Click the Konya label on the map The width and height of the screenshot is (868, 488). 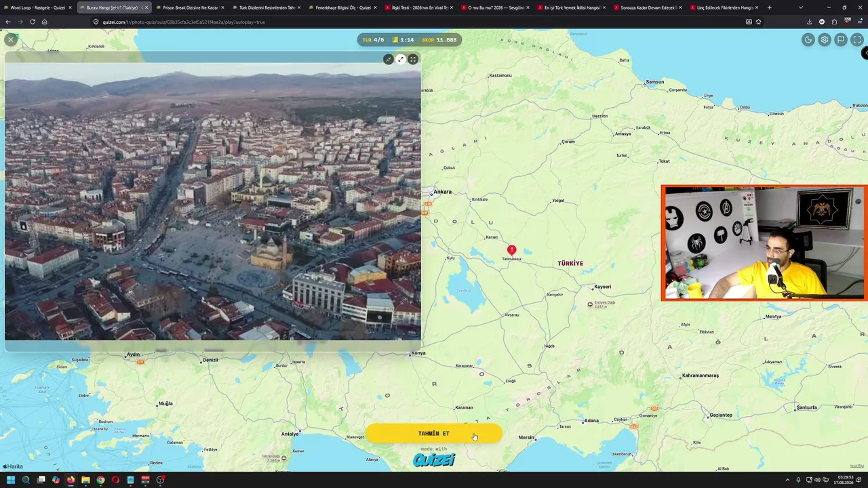pos(418,353)
